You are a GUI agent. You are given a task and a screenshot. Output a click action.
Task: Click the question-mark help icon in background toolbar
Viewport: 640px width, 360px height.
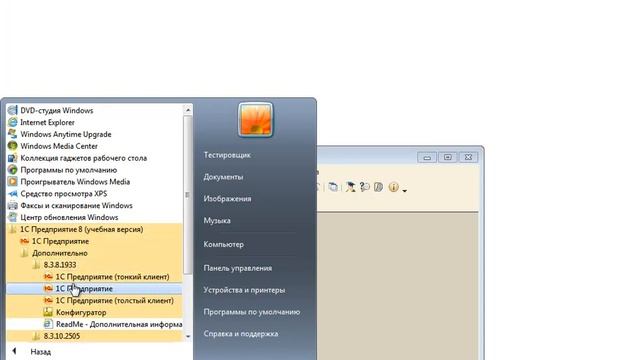tap(364, 187)
